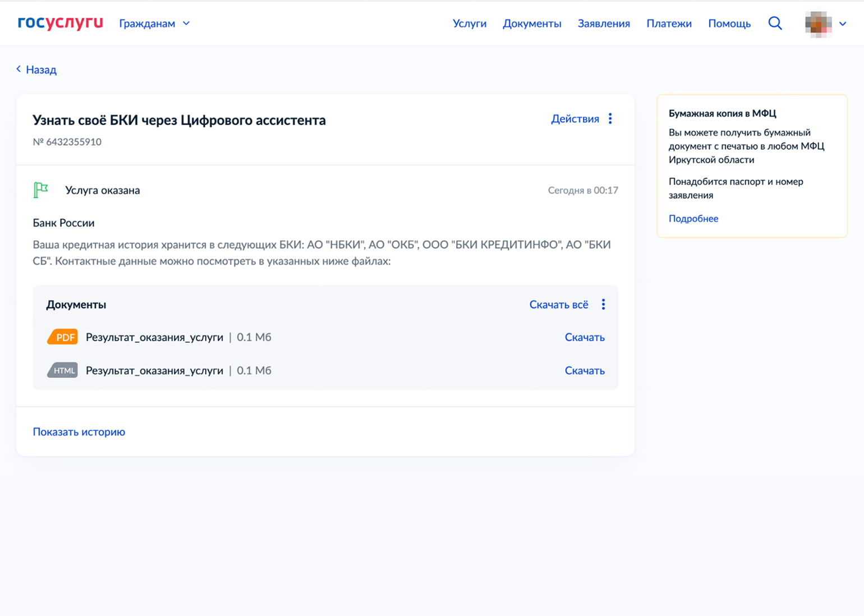Image resolution: width=864 pixels, height=616 pixels.
Task: Click the gray HTML file icon
Action: (x=62, y=370)
